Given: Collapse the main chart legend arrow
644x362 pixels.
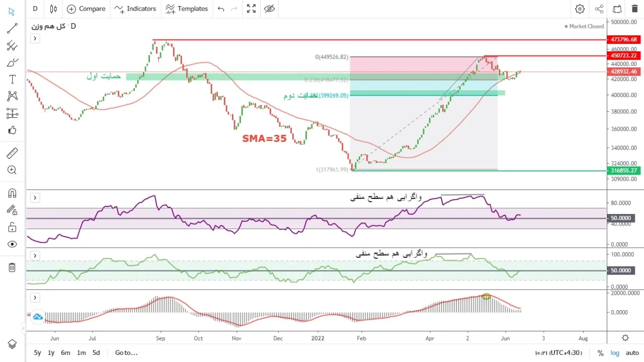Looking at the screenshot, I should (x=34, y=38).
